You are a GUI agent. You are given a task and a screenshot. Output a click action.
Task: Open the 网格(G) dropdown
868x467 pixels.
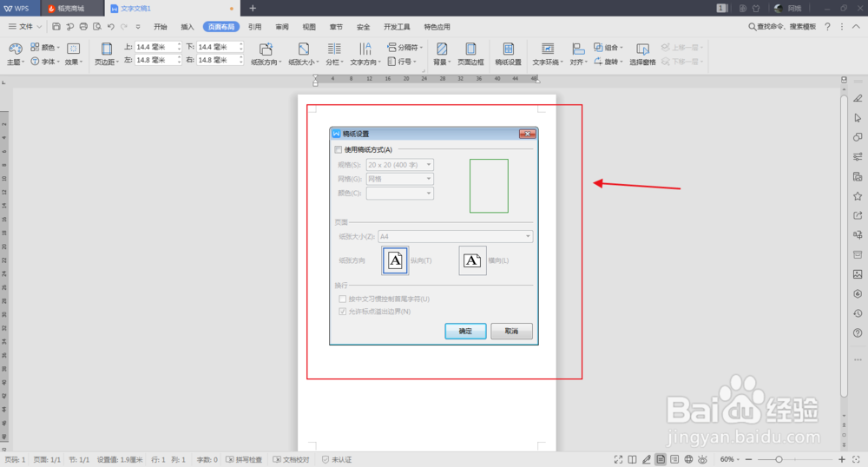pos(399,179)
